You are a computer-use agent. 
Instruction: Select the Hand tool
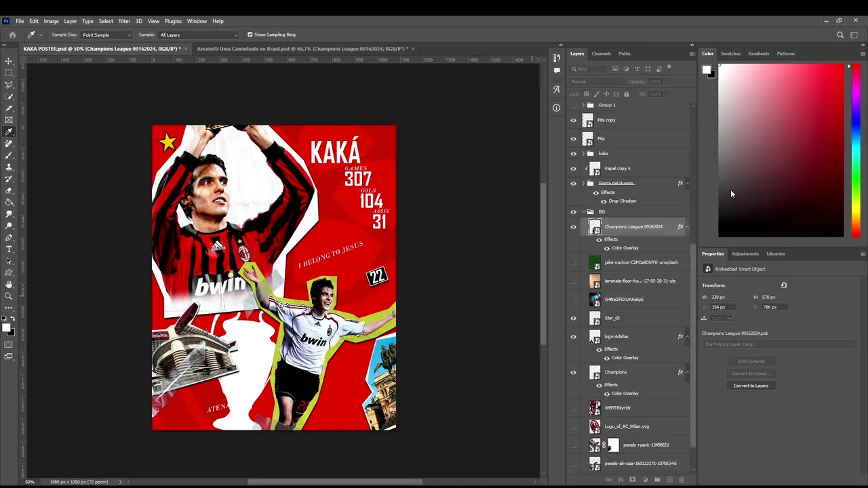tap(9, 285)
